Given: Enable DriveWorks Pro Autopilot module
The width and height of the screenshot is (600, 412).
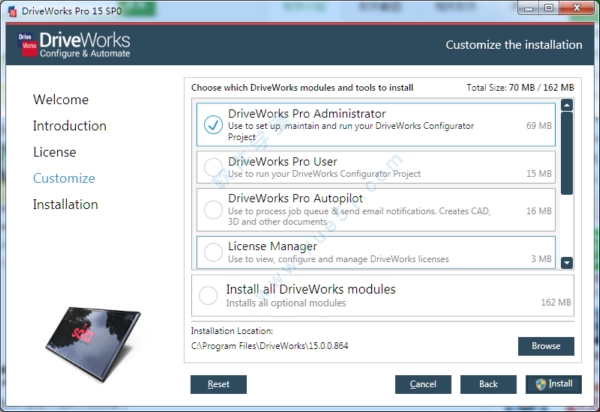Looking at the screenshot, I should 213,210.
